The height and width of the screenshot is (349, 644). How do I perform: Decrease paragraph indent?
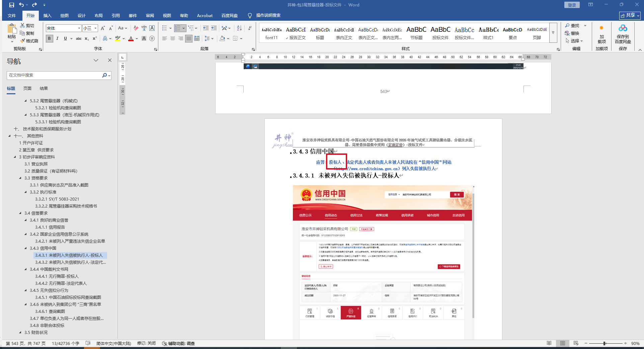coord(206,28)
